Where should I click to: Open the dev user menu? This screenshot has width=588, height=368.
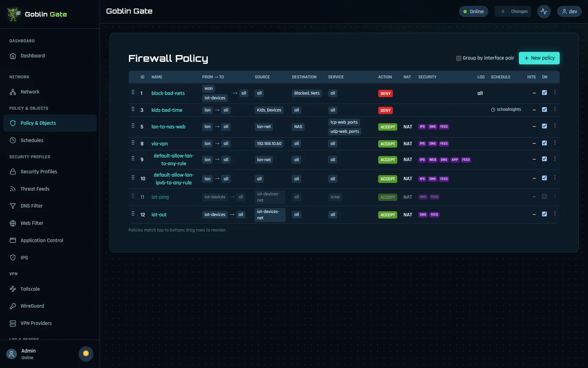(569, 11)
